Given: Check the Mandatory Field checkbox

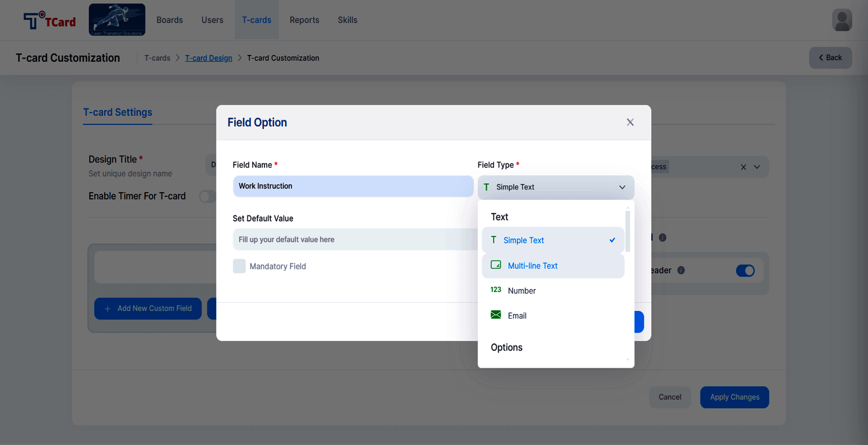Looking at the screenshot, I should pyautogui.click(x=239, y=266).
